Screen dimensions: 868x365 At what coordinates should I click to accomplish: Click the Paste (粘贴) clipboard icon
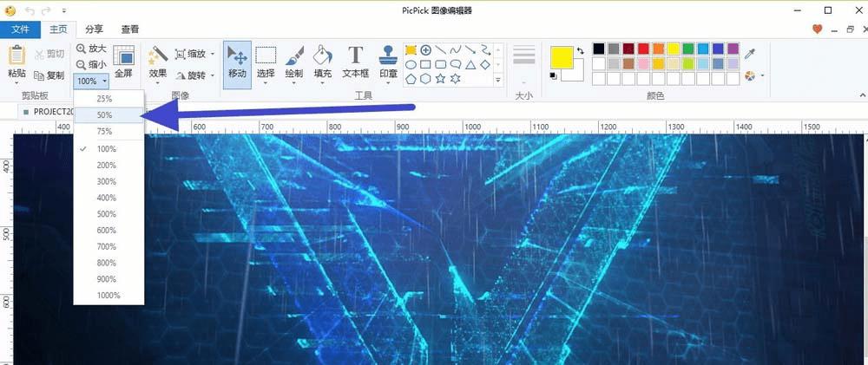point(16,55)
